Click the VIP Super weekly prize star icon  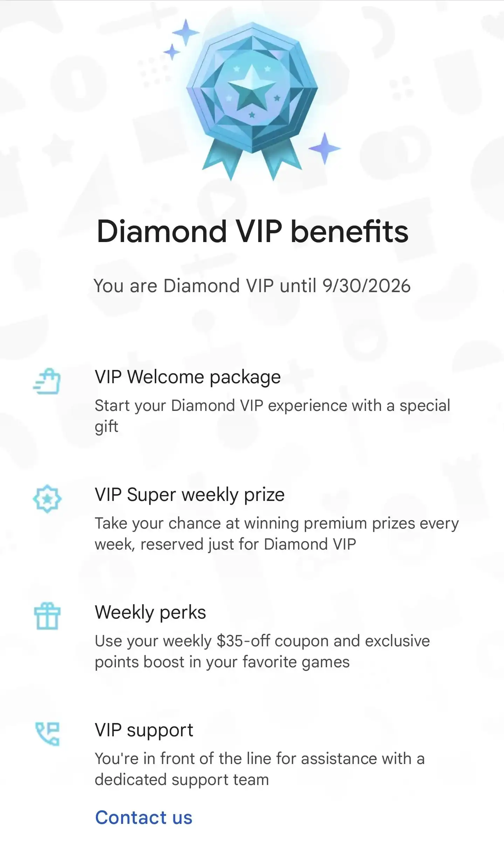47,499
